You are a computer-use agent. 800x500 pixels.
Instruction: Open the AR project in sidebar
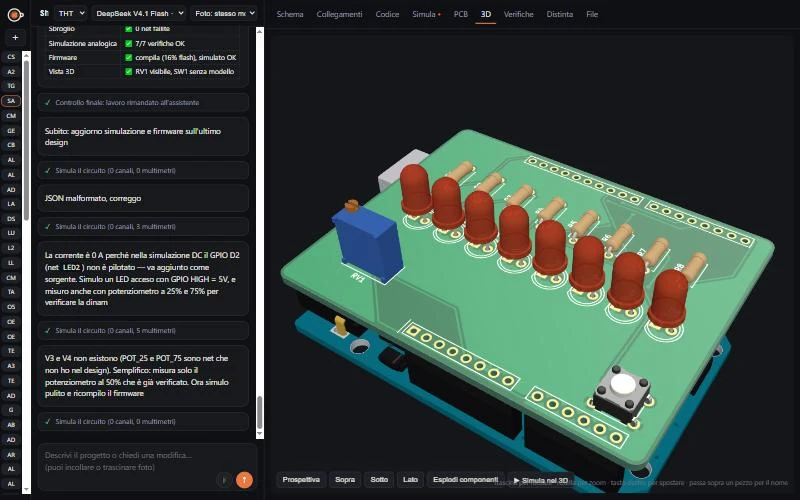click(11, 454)
